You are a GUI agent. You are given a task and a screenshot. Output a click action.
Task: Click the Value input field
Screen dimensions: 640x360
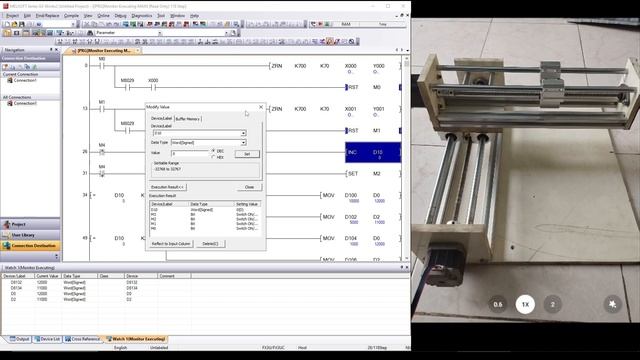191,153
